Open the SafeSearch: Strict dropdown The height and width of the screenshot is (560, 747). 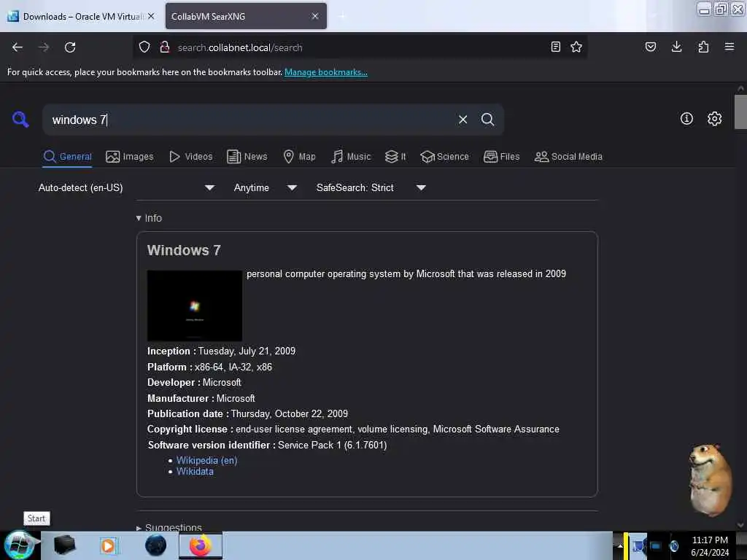click(371, 187)
